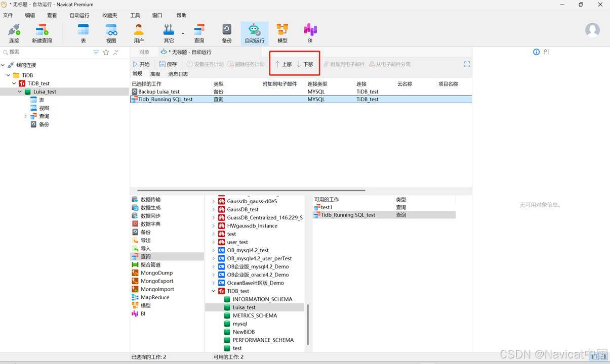Click the user avatar profile icon
Viewport: 610px width, 364px height.
point(592,30)
